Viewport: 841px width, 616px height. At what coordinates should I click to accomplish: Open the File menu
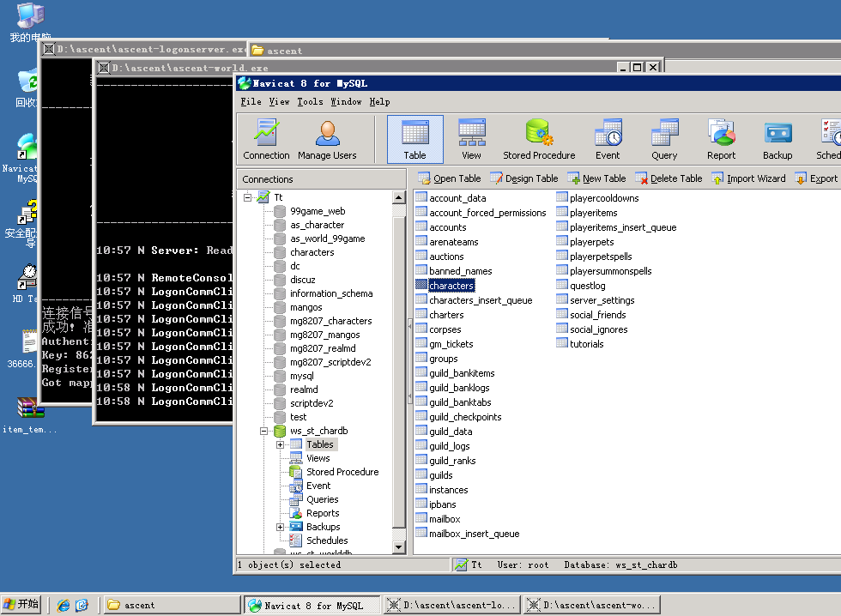tap(251, 102)
